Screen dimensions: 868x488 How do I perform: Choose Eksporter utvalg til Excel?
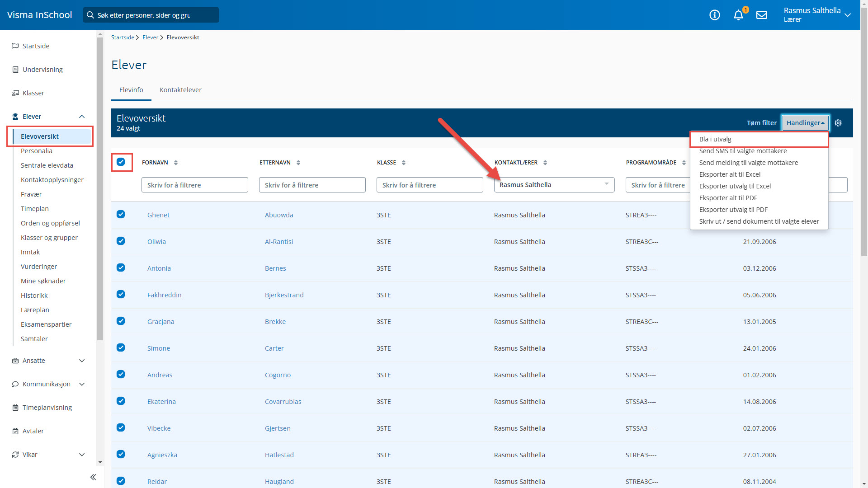[x=735, y=186]
